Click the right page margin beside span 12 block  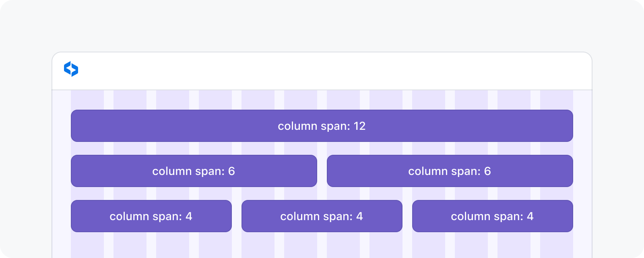point(582,126)
